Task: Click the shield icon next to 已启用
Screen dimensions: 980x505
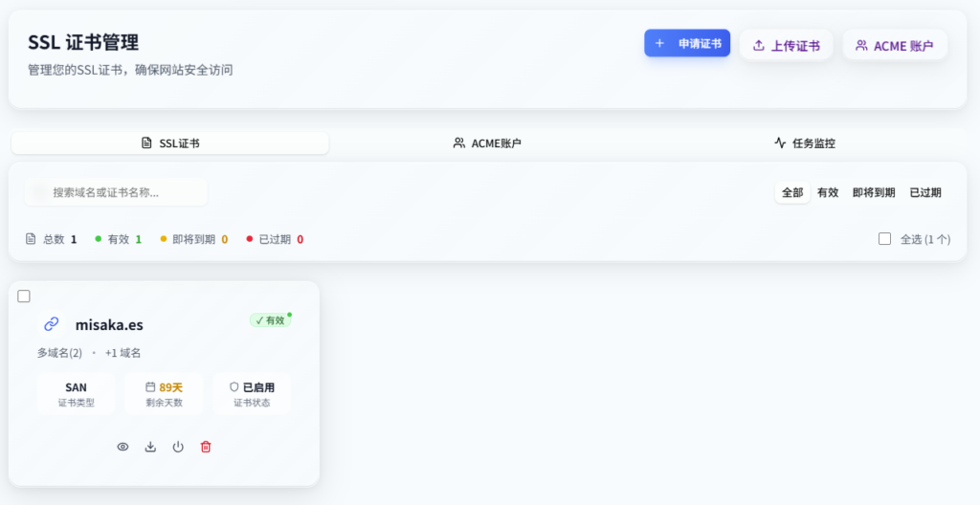Action: click(234, 387)
